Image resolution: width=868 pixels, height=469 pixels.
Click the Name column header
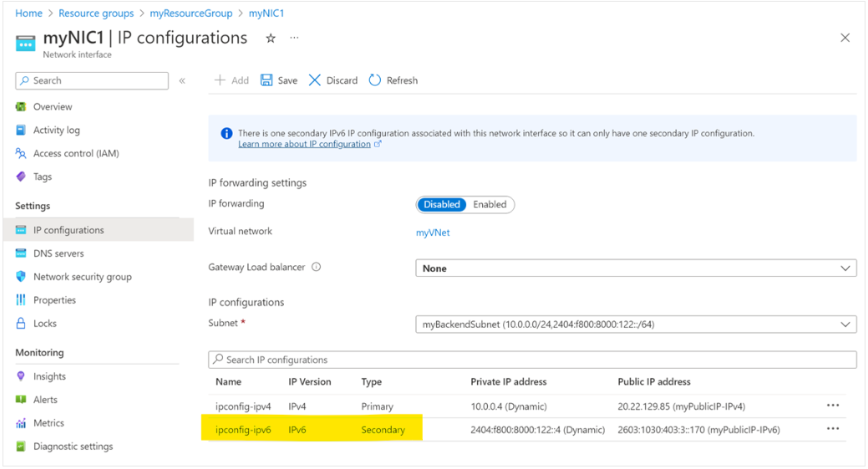(229, 382)
